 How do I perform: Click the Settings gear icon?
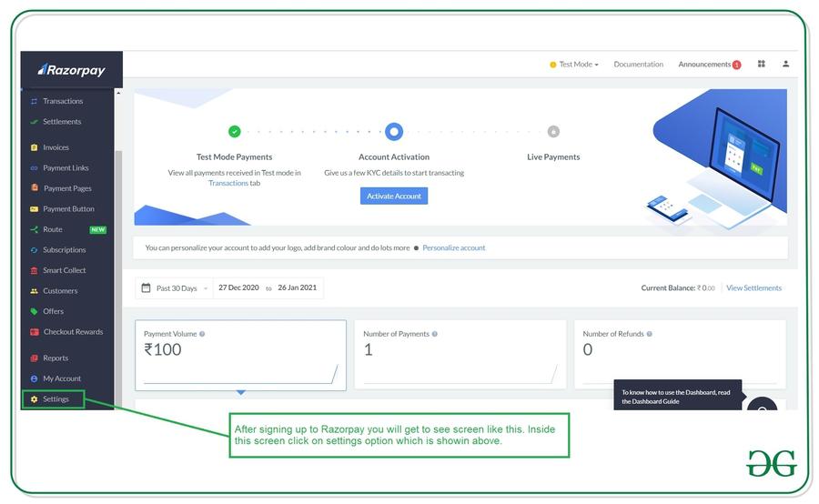[x=34, y=399]
